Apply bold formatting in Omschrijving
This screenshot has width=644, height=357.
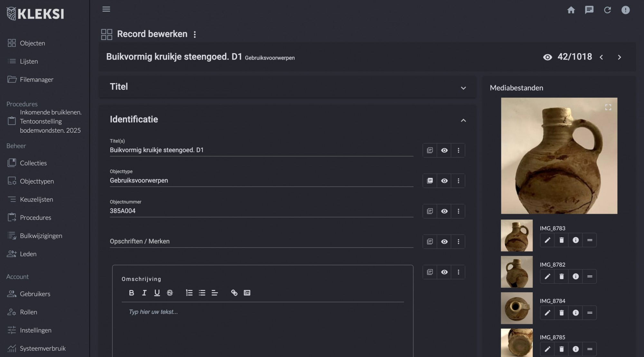[131, 293]
